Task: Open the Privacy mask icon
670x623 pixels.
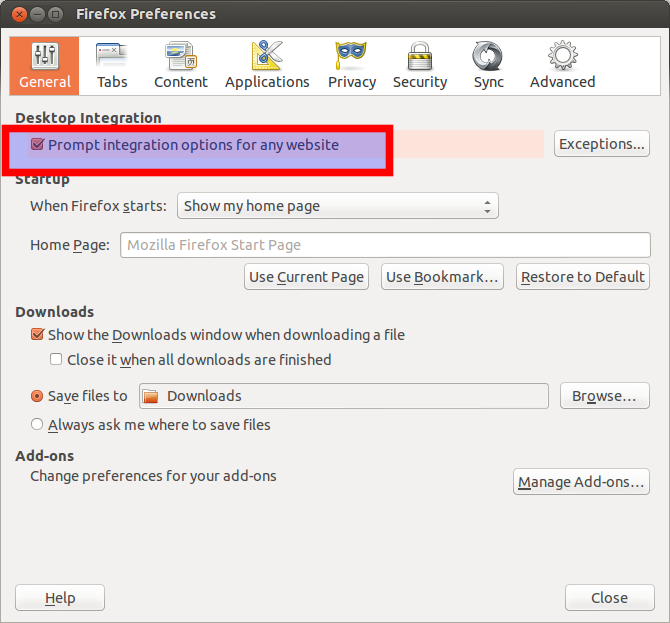Action: [352, 57]
